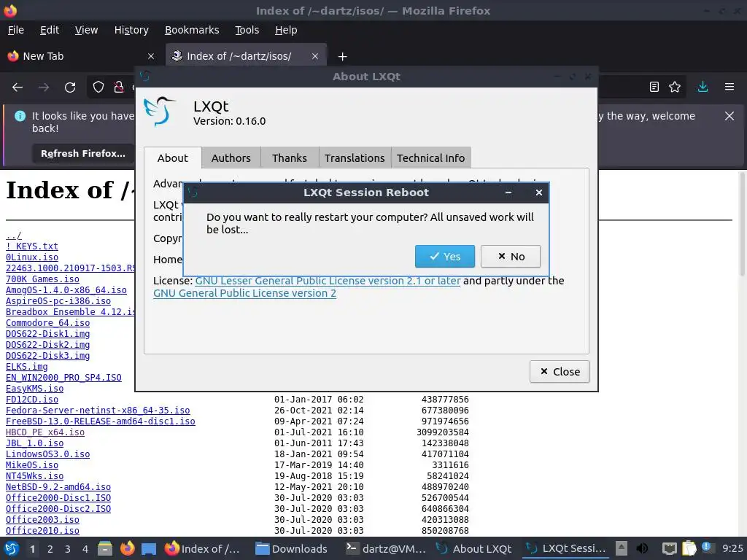Open GNU General Public License version 2 link
The height and width of the screenshot is (560, 747).
point(244,293)
